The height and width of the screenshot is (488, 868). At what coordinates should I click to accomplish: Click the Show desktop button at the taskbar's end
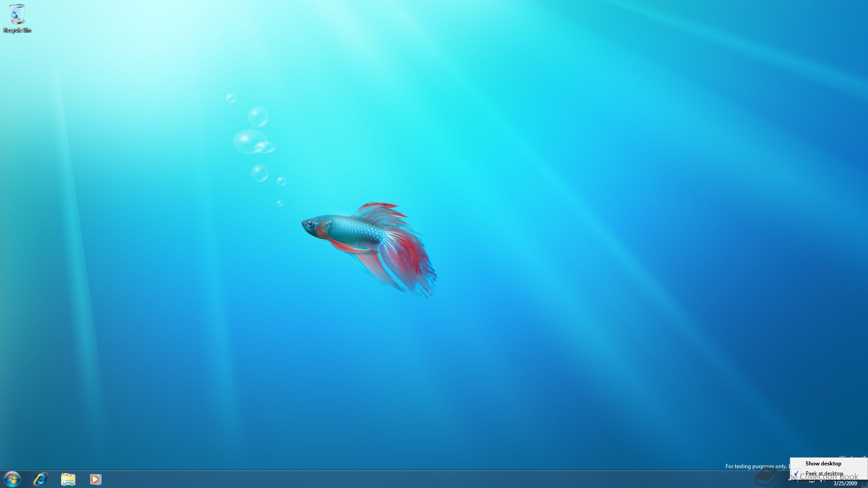[x=864, y=483]
